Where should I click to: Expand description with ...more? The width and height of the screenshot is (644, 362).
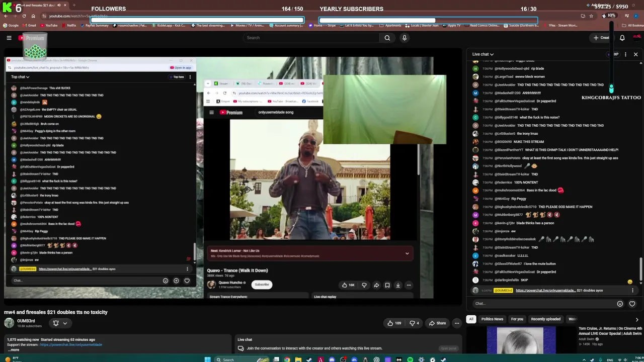[x=13, y=350]
